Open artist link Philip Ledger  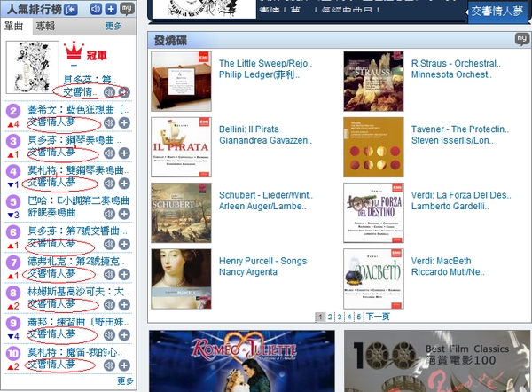(x=259, y=74)
